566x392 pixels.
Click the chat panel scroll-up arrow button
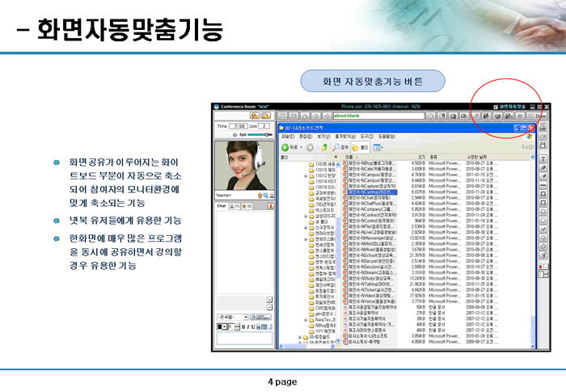click(269, 300)
